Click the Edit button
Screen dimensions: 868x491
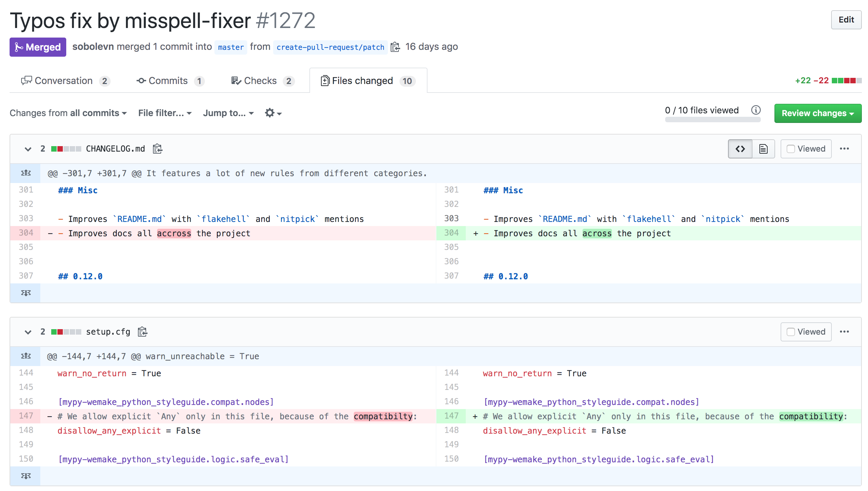coord(846,20)
